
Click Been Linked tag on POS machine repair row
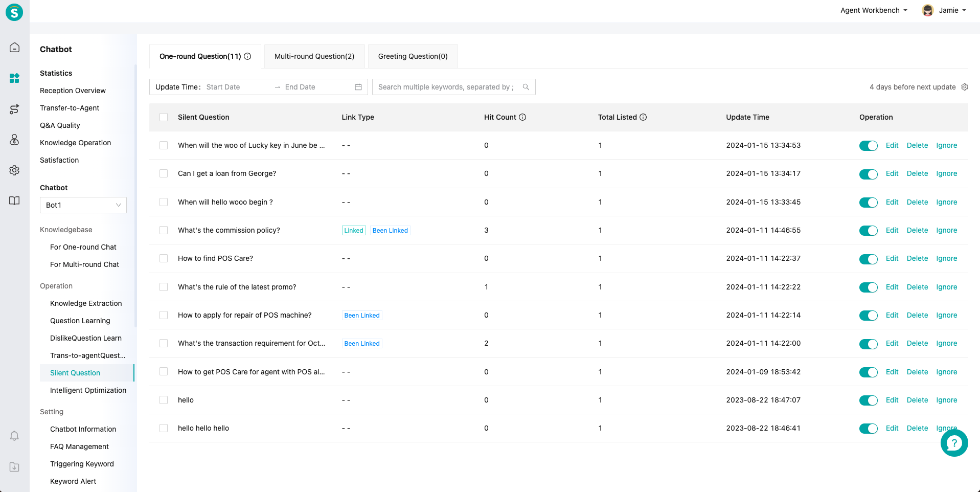click(362, 316)
